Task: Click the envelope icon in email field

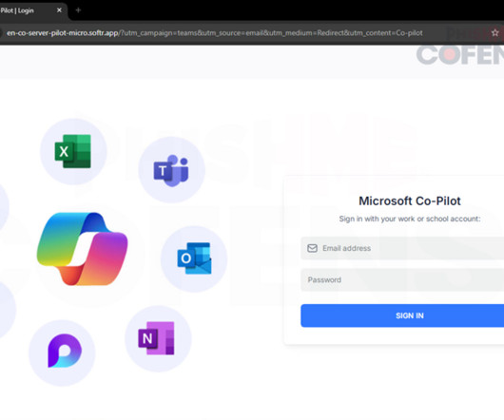Action: click(312, 248)
